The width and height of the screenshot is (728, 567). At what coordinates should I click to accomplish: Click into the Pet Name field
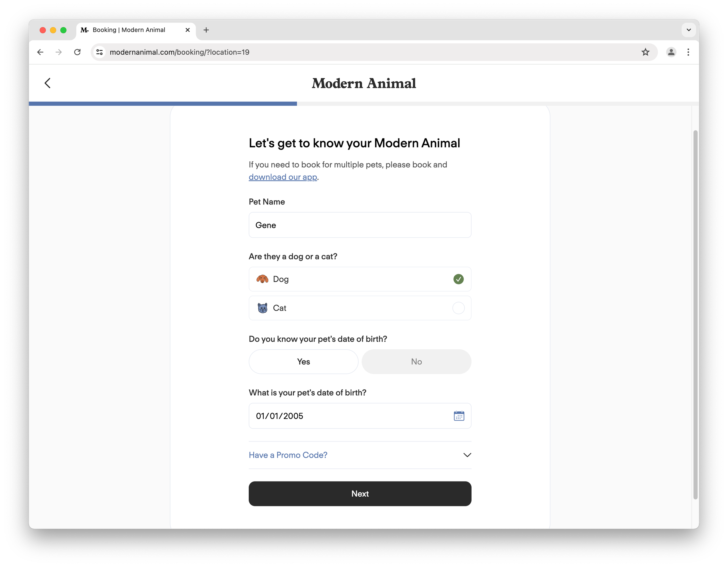(360, 225)
